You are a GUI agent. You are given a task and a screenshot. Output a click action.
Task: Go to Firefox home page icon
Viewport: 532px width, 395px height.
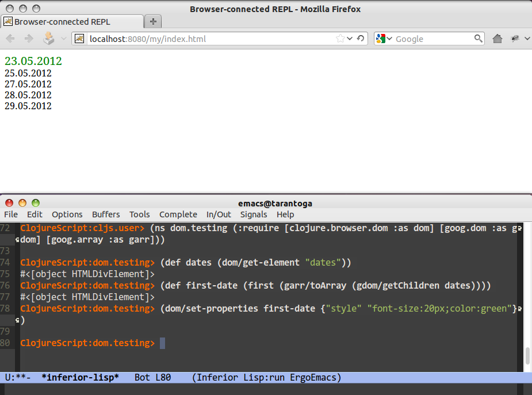click(x=497, y=39)
